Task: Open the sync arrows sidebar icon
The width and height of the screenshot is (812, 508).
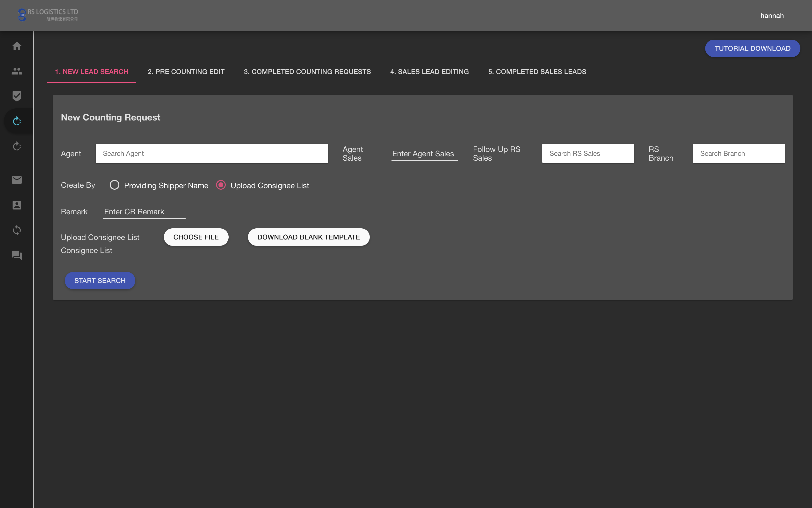Action: click(x=17, y=230)
